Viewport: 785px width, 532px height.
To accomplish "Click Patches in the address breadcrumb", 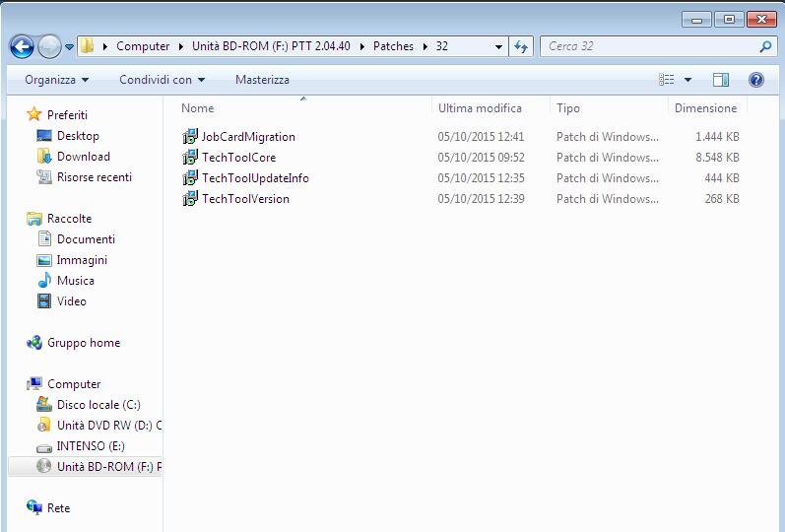I will pyautogui.click(x=393, y=46).
